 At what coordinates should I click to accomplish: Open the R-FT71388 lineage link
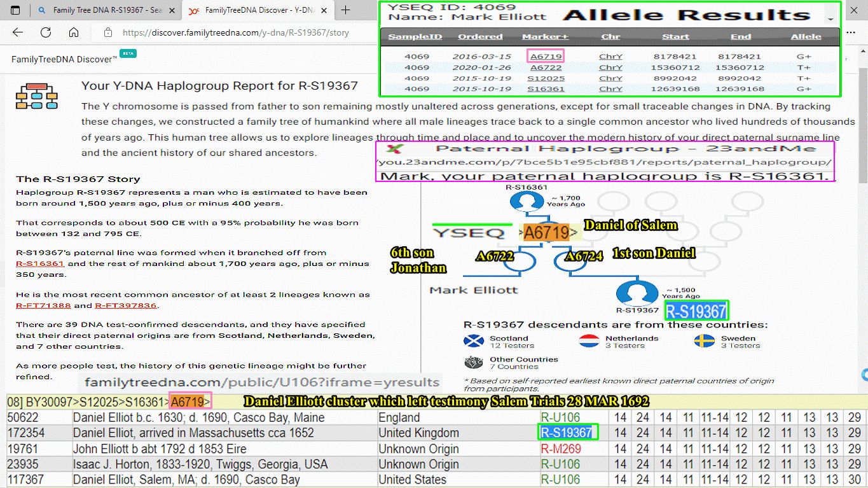[43, 305]
